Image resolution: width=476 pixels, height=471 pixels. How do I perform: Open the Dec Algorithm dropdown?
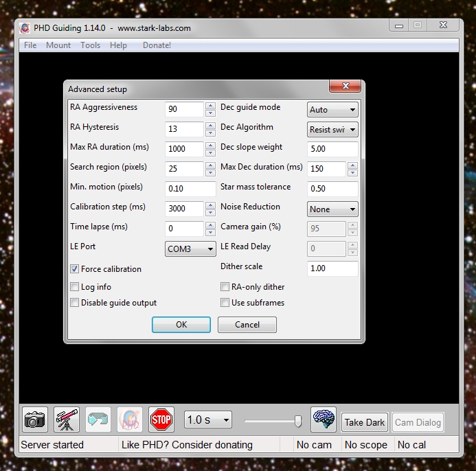click(332, 130)
